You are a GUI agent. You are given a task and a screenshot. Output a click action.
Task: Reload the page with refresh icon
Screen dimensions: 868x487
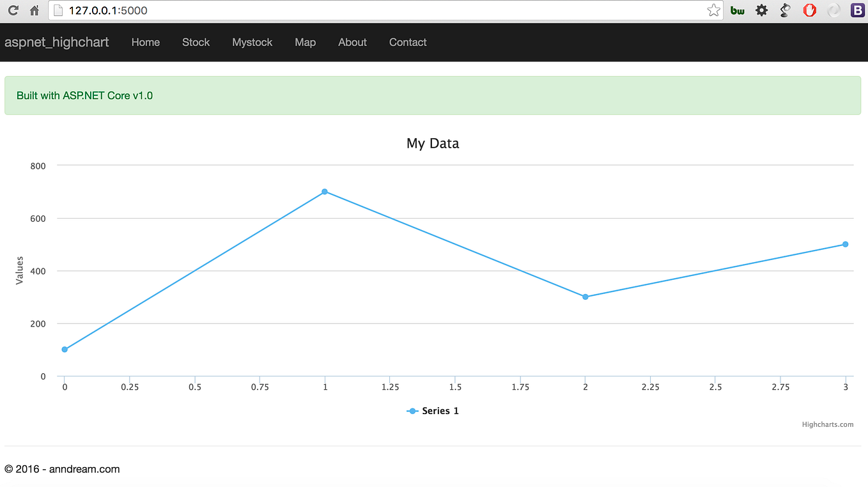click(13, 10)
